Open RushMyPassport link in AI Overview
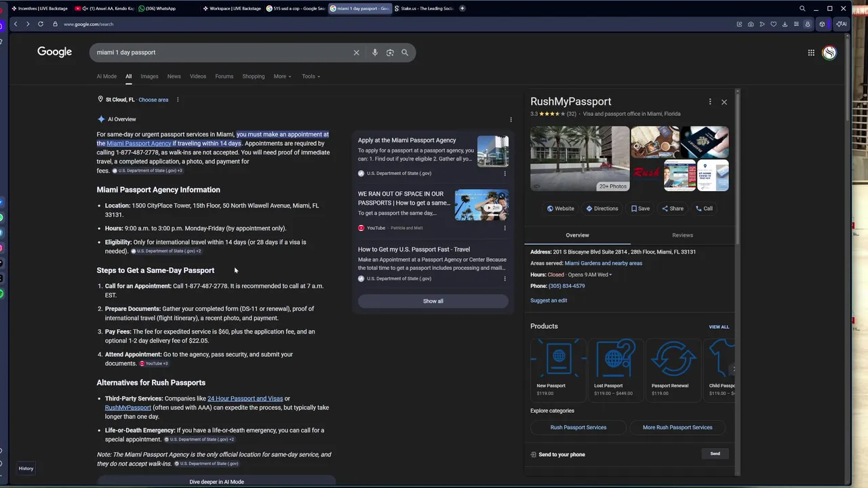Image resolution: width=868 pixels, height=488 pixels. pos(128,407)
